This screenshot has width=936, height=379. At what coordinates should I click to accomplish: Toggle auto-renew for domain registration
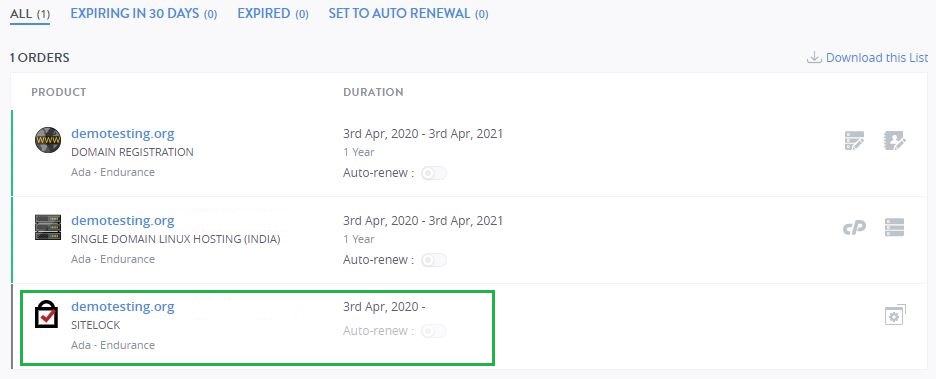coord(433,173)
